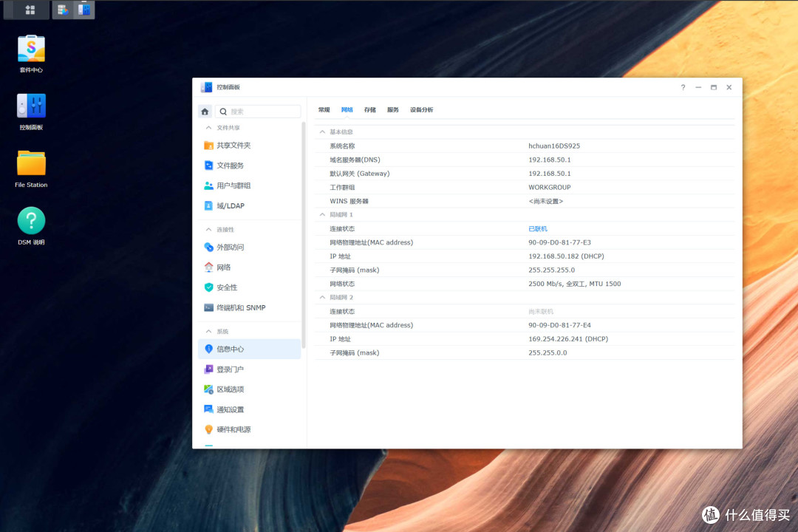The image size is (798, 532).
Task: Open 域/LDAP in sidebar
Action: 250,205
